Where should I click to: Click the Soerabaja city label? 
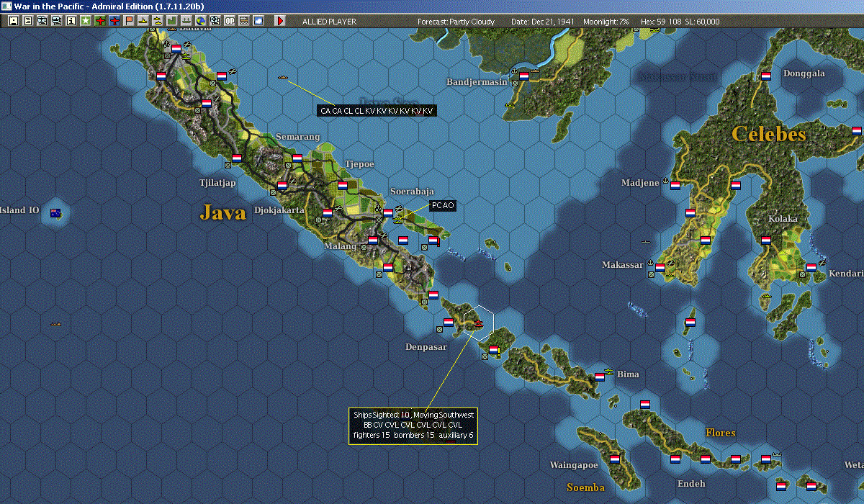point(412,192)
